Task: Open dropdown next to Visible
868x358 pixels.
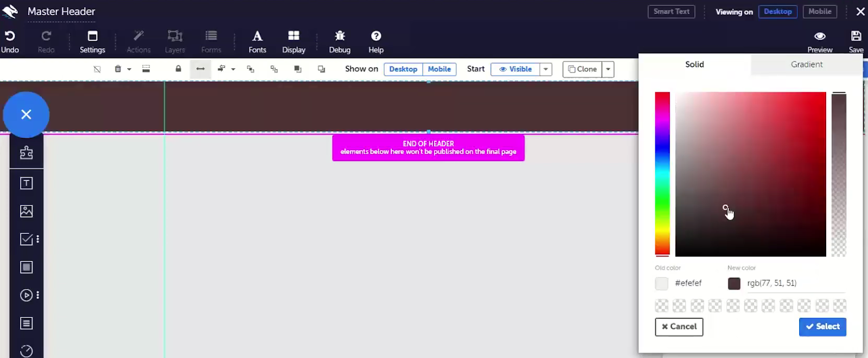Action: click(x=546, y=69)
